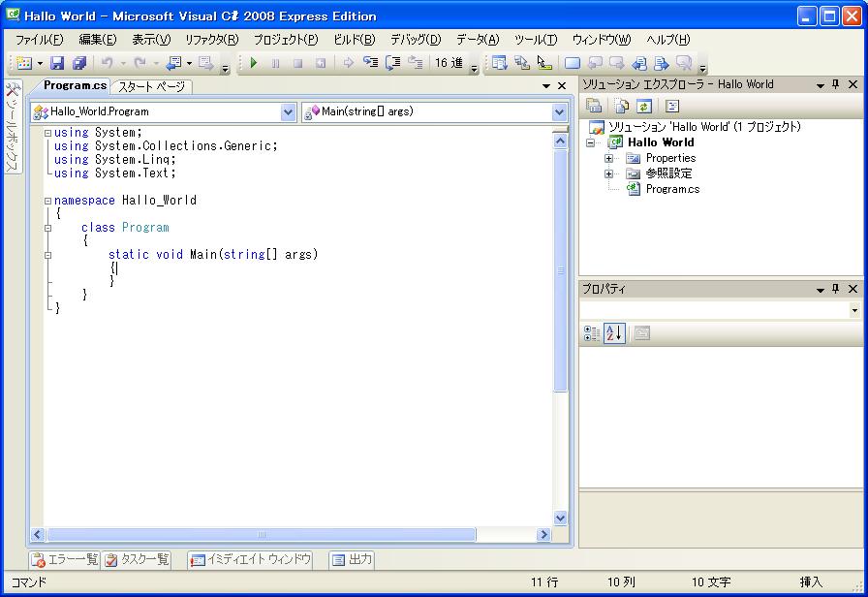Click the 挿入 insert mode status indicator

[811, 582]
